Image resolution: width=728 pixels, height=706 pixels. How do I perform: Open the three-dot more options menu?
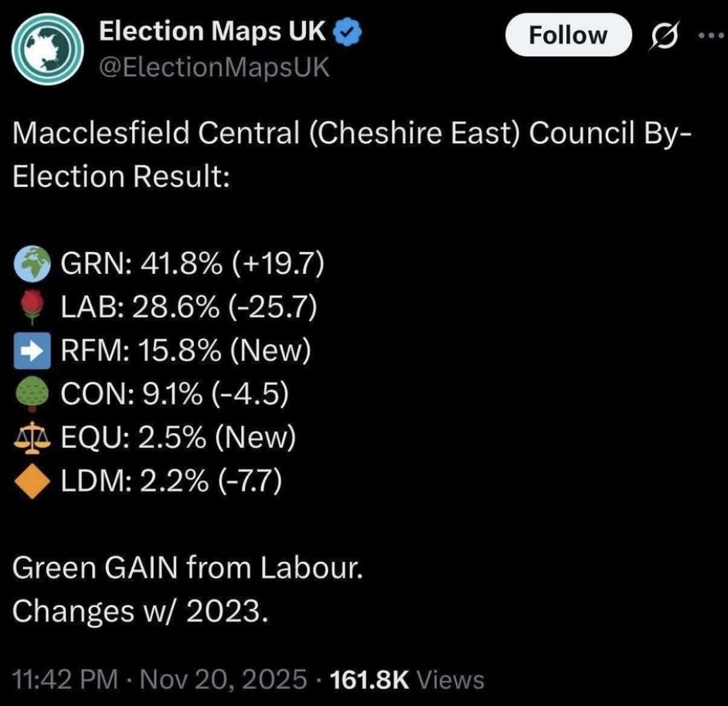(x=707, y=36)
